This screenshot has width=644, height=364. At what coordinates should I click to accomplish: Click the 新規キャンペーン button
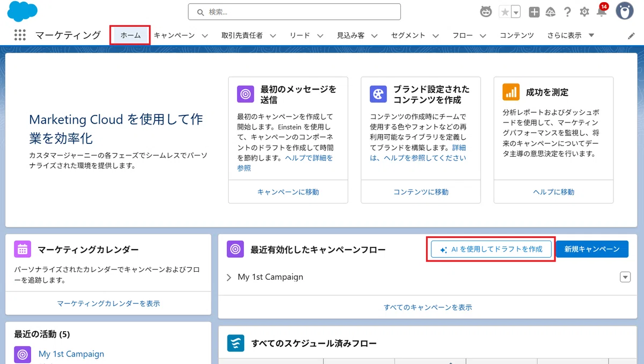coord(592,249)
